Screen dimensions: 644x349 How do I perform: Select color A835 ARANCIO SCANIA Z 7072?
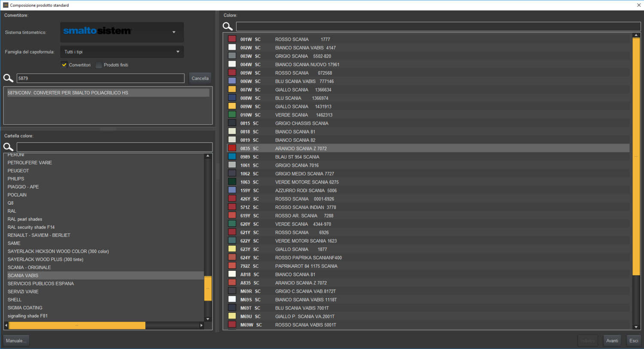click(x=428, y=282)
